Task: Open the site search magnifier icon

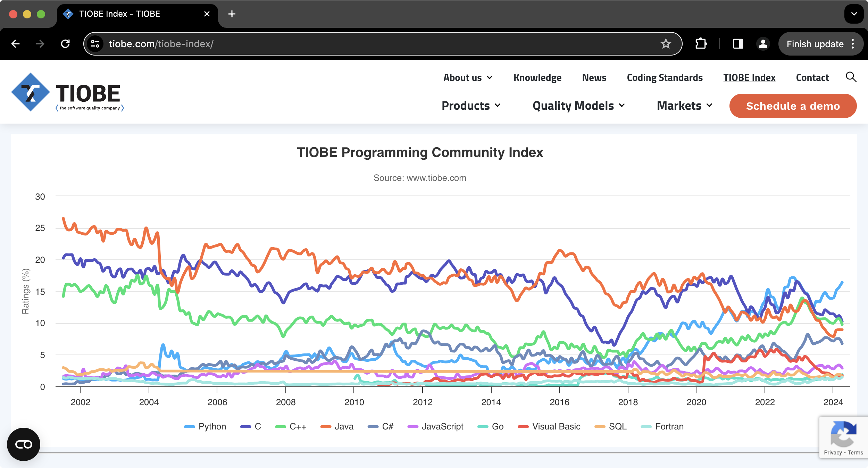Action: pyautogui.click(x=851, y=77)
